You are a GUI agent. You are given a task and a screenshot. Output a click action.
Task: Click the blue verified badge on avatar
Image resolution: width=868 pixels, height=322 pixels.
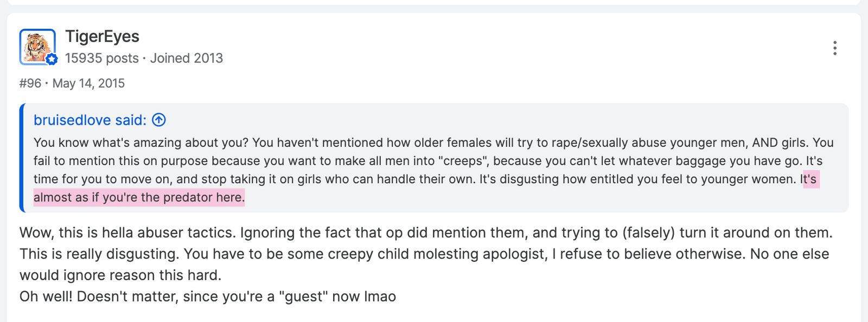tap(52, 60)
